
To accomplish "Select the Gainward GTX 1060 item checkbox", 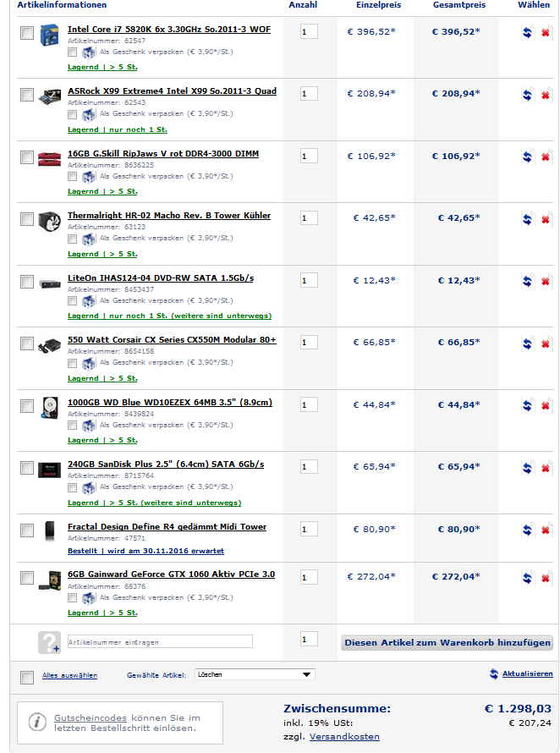I will (27, 578).
